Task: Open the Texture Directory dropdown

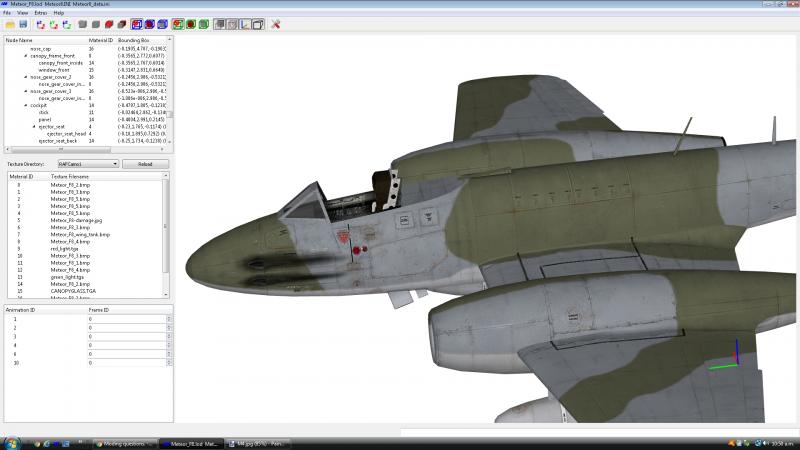Action: (x=88, y=164)
